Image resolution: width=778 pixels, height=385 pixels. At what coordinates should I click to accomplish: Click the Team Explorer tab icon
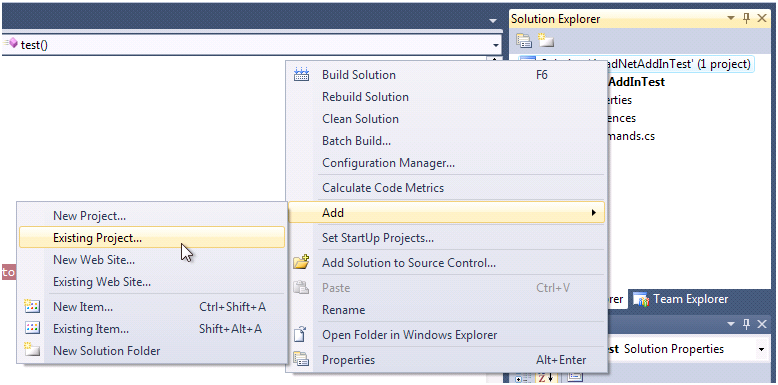[642, 299]
